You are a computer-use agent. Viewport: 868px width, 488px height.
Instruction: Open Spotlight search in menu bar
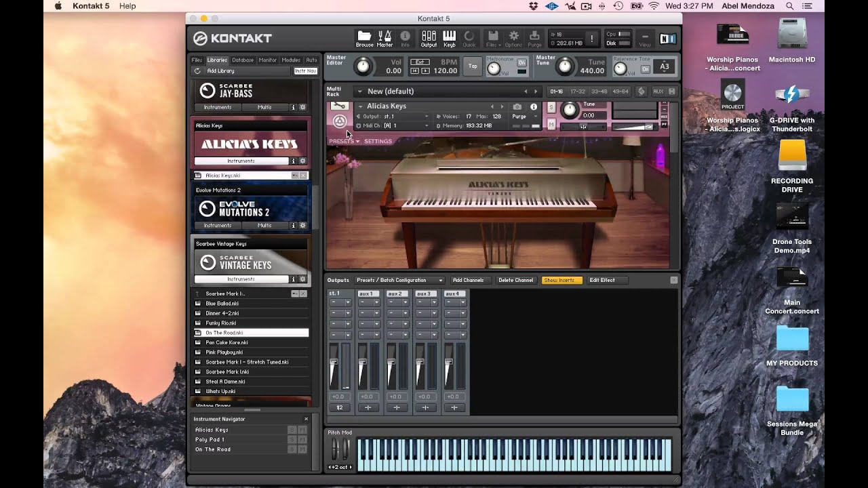pos(789,6)
